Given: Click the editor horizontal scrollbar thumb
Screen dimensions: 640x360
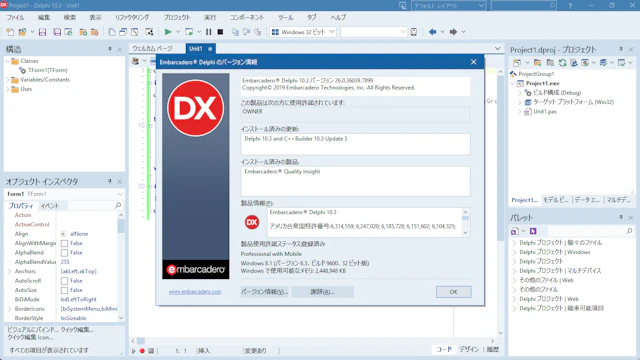Looking at the screenshot, I should point(141,341).
